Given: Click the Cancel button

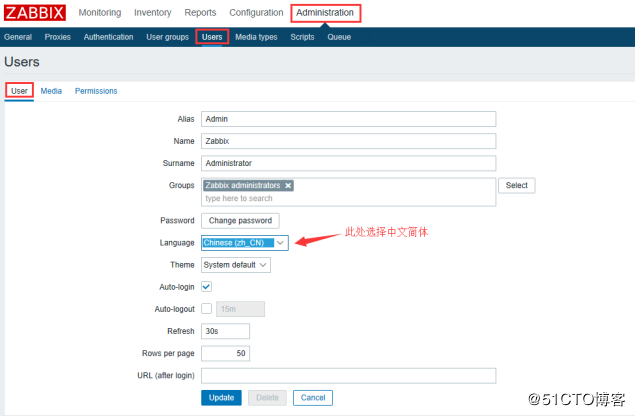Looking at the screenshot, I should [313, 398].
